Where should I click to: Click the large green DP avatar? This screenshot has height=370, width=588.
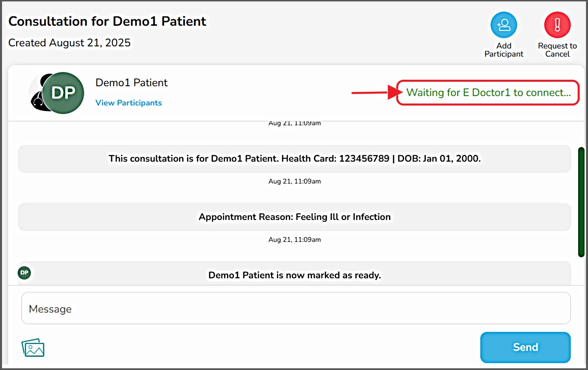click(63, 93)
